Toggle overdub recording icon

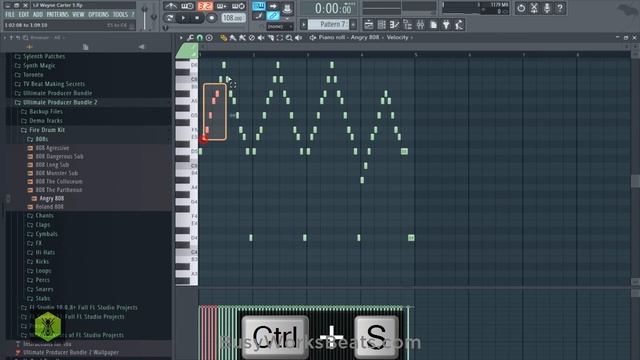221,6
